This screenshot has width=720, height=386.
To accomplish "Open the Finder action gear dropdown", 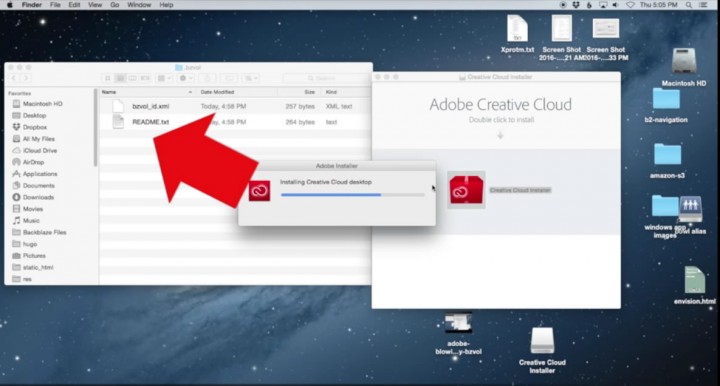I will (186, 78).
